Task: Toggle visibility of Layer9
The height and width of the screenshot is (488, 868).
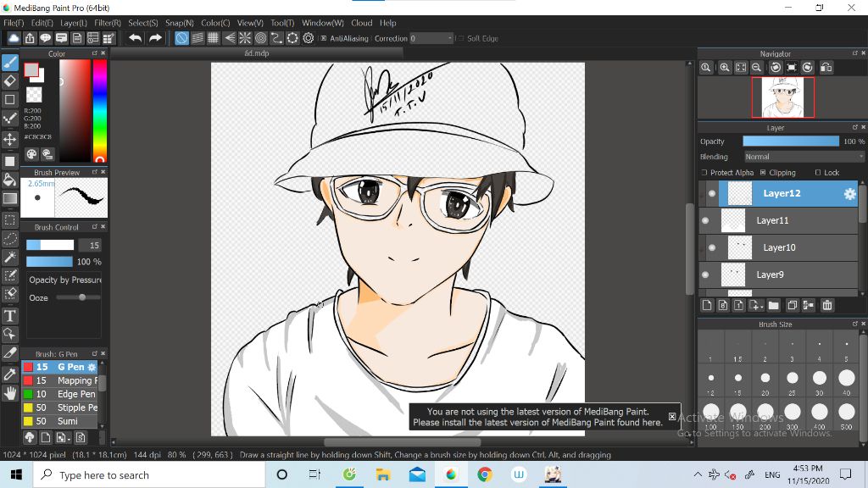Action: pyautogui.click(x=705, y=274)
